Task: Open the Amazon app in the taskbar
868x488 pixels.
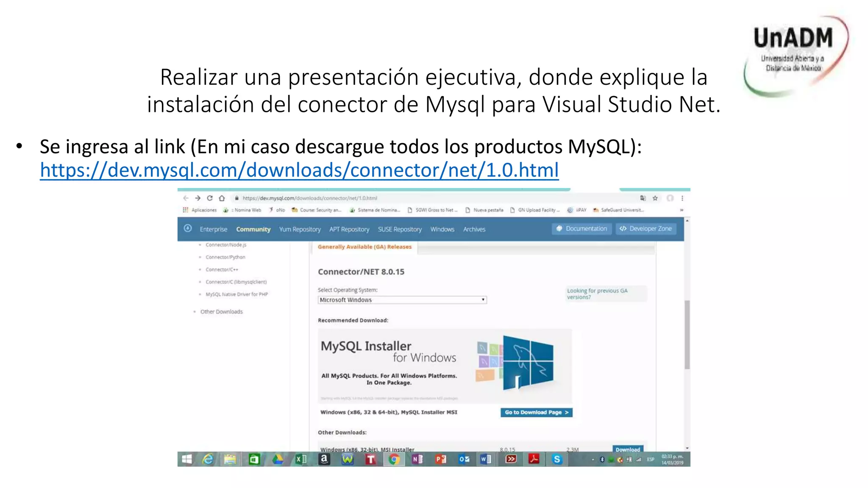Action: click(x=324, y=459)
